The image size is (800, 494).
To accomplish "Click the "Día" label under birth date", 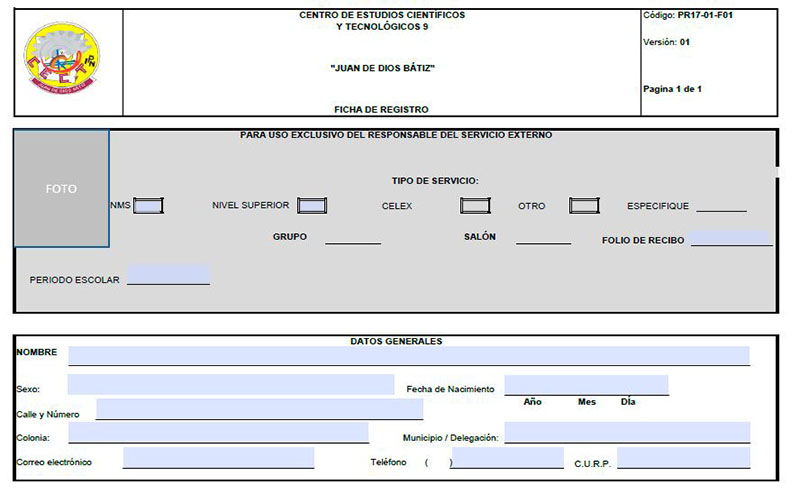I will (x=628, y=402).
